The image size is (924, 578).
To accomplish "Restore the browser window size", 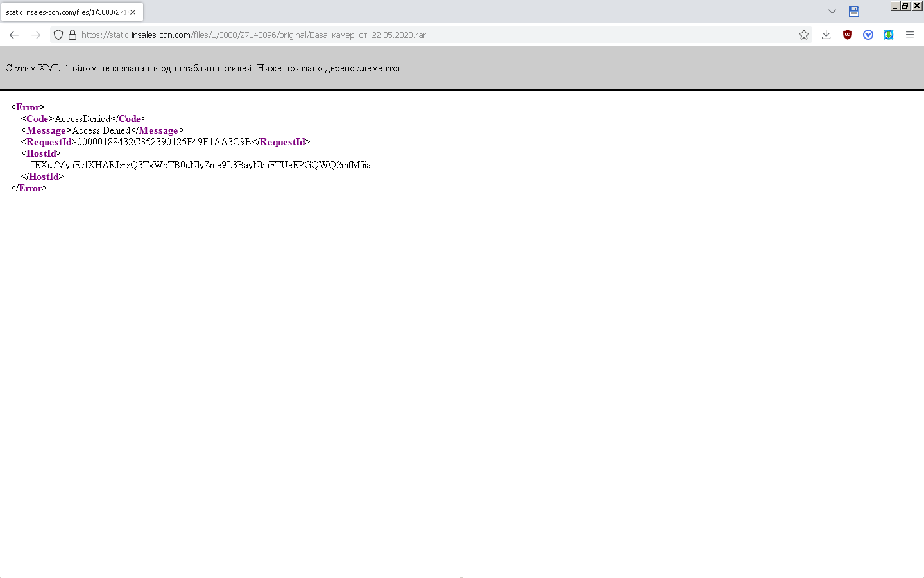I will click(x=905, y=6).
